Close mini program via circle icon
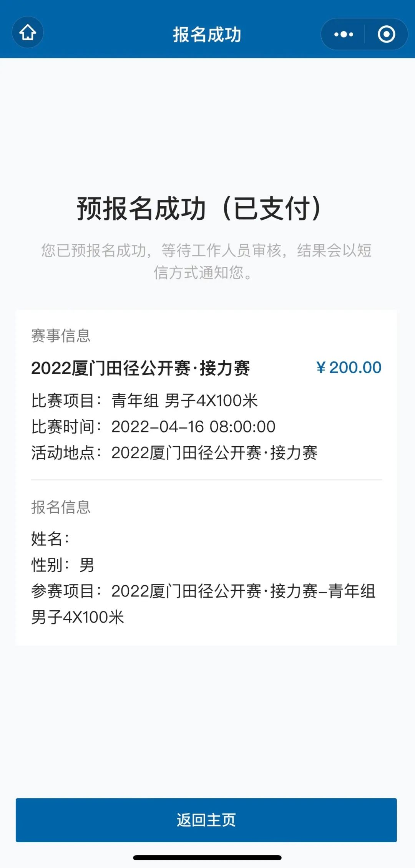 [x=386, y=34]
